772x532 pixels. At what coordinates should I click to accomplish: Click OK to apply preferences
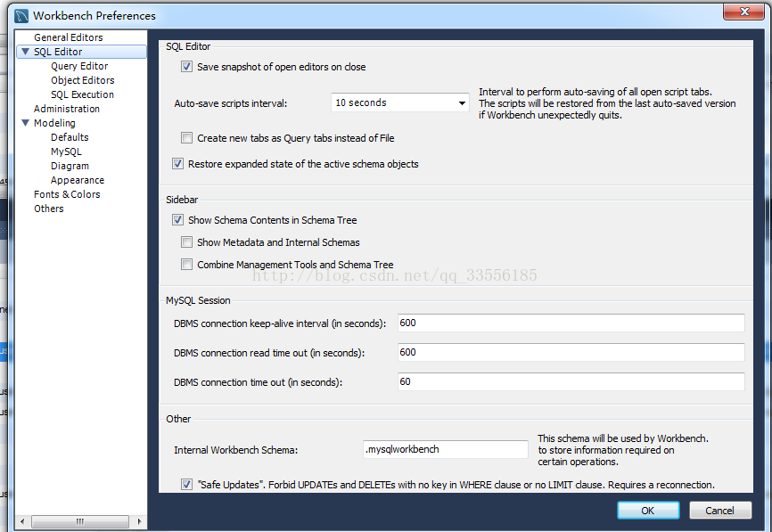(648, 511)
